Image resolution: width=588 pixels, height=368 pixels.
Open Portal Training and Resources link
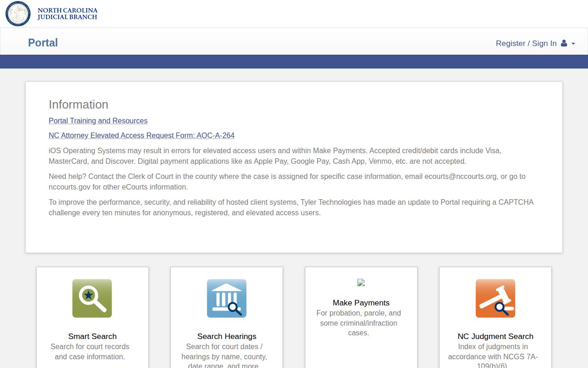(98, 121)
